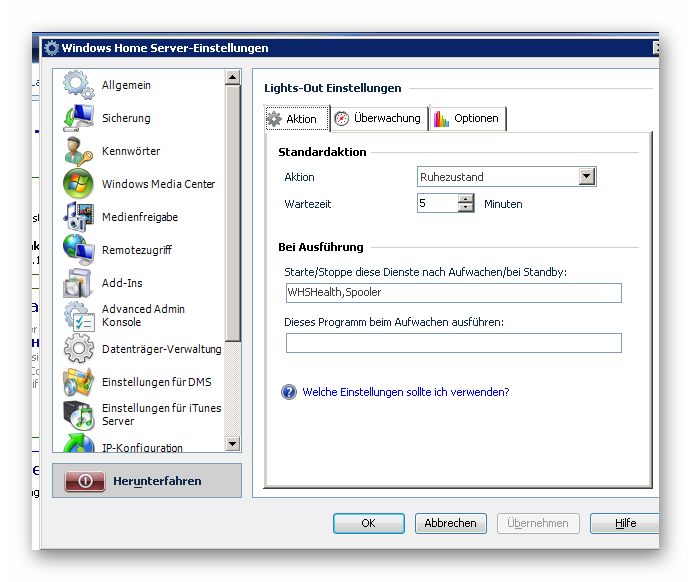Click the Aktion combo box arrow button

click(x=587, y=177)
